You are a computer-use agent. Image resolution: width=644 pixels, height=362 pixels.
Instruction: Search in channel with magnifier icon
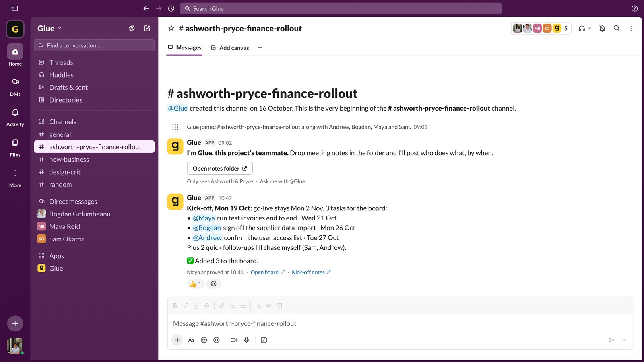tap(616, 28)
